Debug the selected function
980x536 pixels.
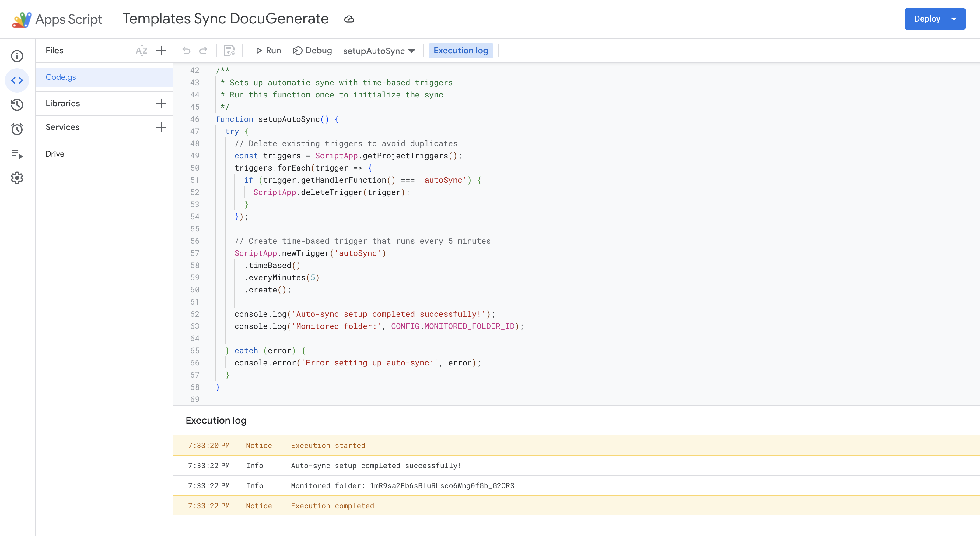pyautogui.click(x=312, y=51)
